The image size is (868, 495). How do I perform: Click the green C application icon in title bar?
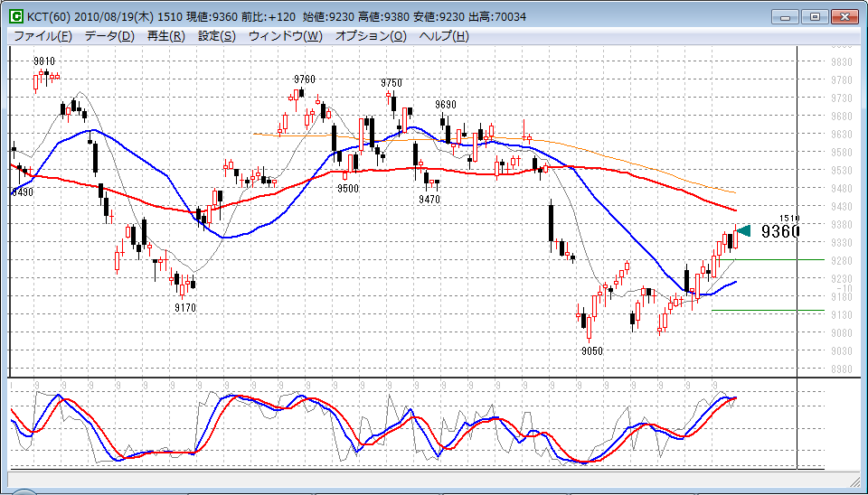(16, 16)
